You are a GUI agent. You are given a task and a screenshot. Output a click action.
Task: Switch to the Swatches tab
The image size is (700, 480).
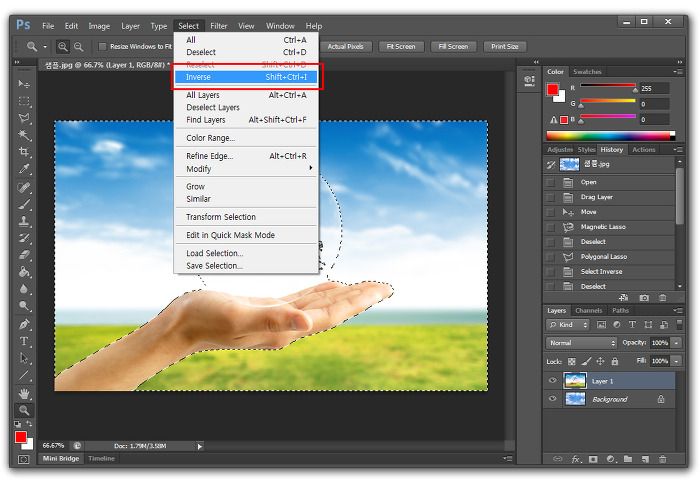click(x=587, y=71)
